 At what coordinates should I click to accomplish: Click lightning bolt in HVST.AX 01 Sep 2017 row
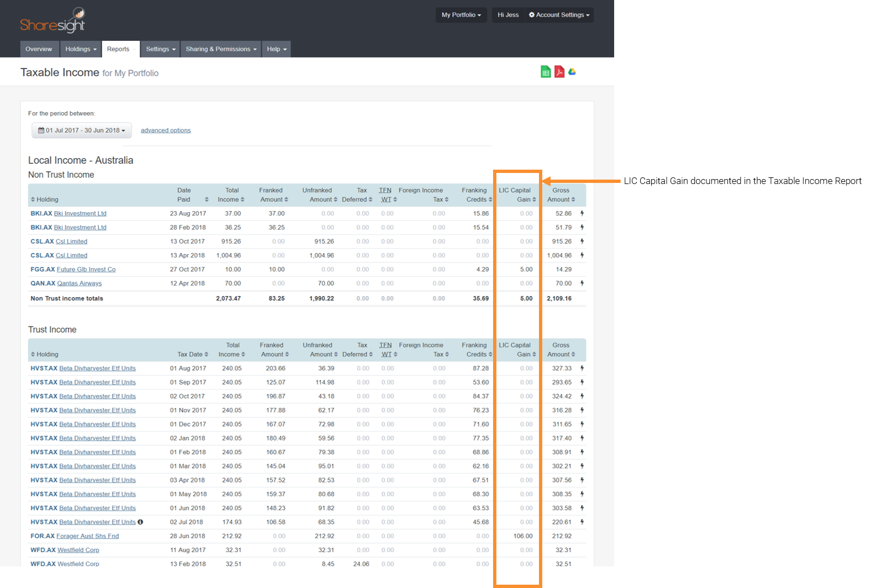coord(582,382)
